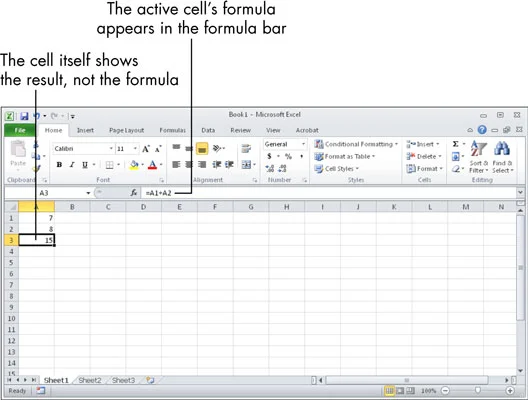Toggle Bold formatting
Screen dimensions: 528x400
[x=59, y=165]
